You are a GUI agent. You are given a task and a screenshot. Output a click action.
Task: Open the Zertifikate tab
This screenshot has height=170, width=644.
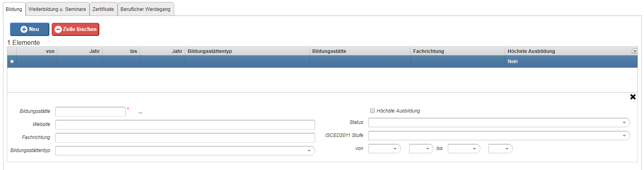(x=103, y=9)
